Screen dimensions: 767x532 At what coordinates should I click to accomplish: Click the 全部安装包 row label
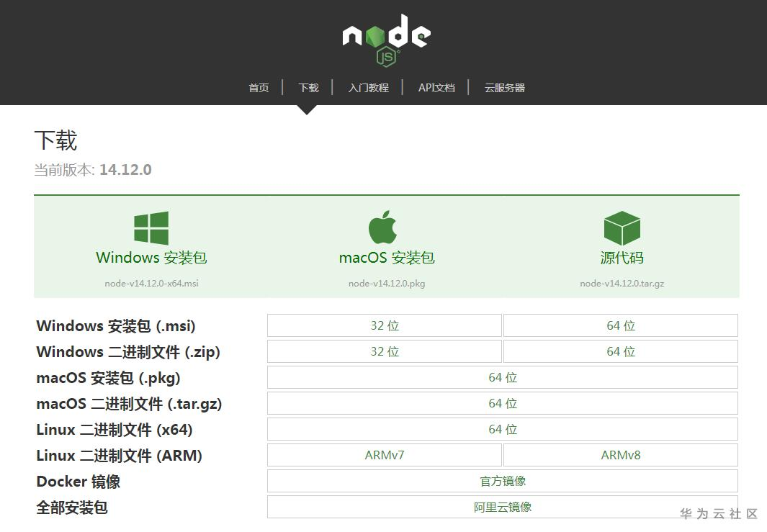click(72, 508)
